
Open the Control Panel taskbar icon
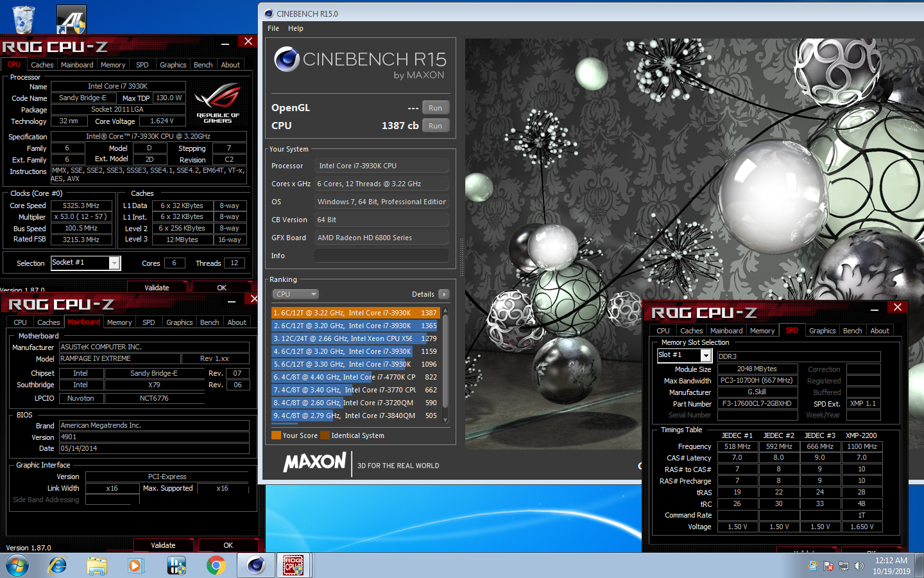tap(176, 566)
